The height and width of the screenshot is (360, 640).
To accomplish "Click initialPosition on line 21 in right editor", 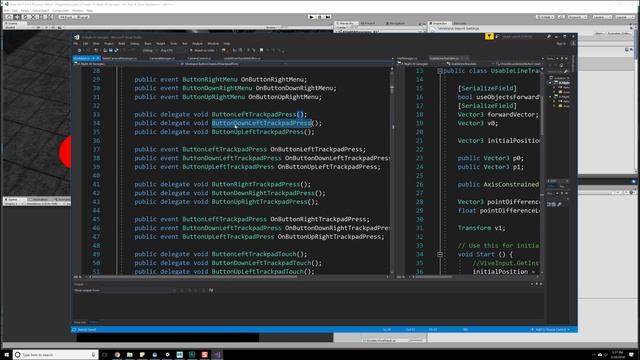I will pyautogui.click(x=513, y=140).
